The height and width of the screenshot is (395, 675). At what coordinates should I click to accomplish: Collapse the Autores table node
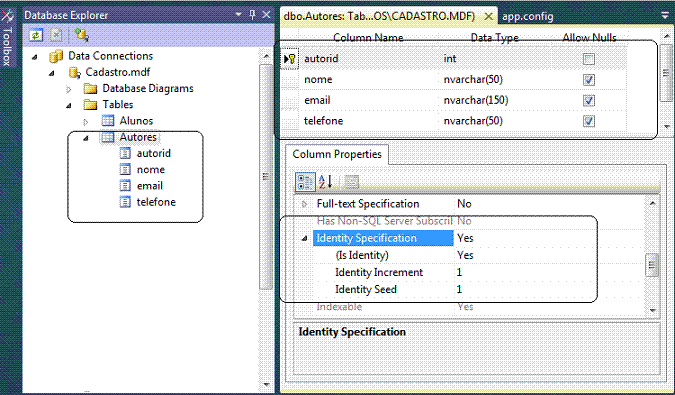tap(86, 138)
